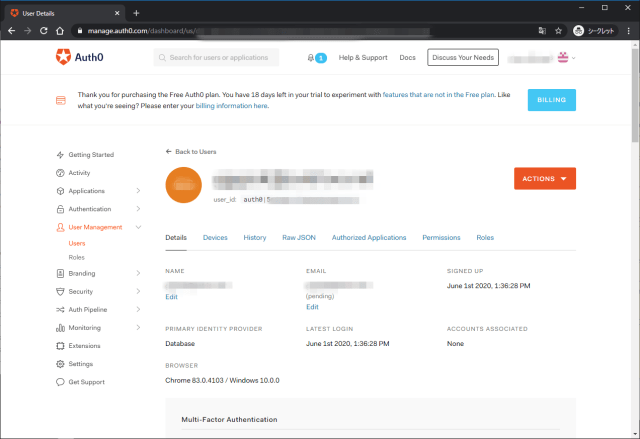The image size is (640, 439).
Task: Switch to the Roles tab
Action: tap(485, 237)
